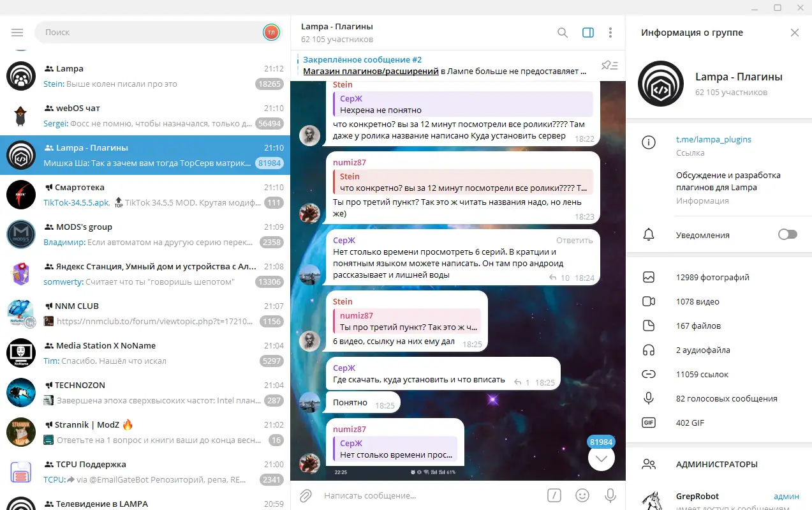Click the bell icon beside Уведомления
Screen dimensions: 812x510
click(649, 235)
